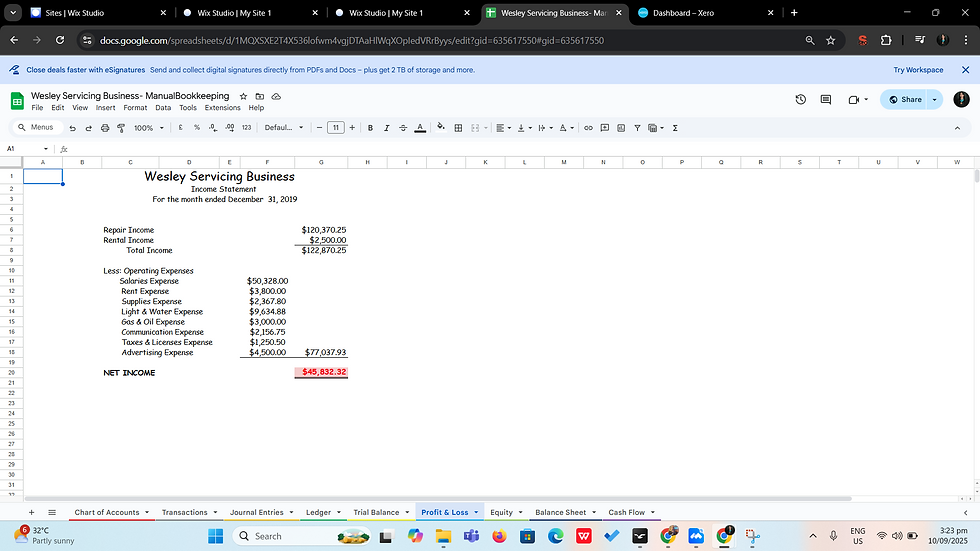Screen dimensions: 980x551
Task: Select the net income cell $45,832.32
Action: point(321,372)
